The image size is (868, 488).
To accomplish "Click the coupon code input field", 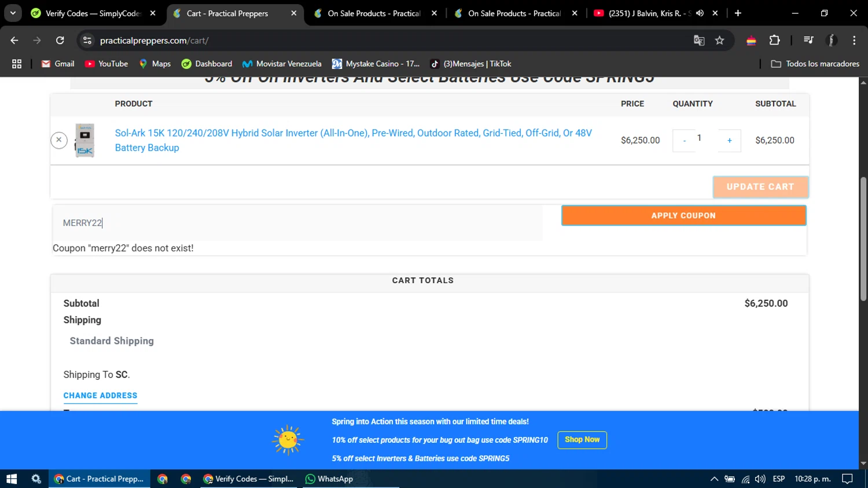I will pyautogui.click(x=298, y=223).
